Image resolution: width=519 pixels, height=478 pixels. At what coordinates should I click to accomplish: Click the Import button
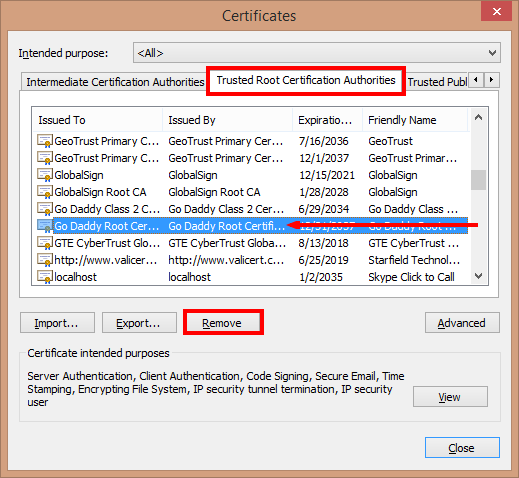pyautogui.click(x=57, y=323)
